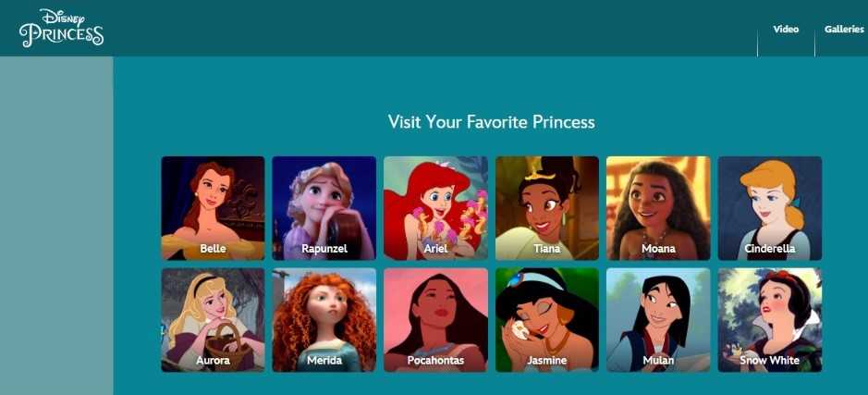
Task: Click the Pocahontas name label
Action: [435, 361]
